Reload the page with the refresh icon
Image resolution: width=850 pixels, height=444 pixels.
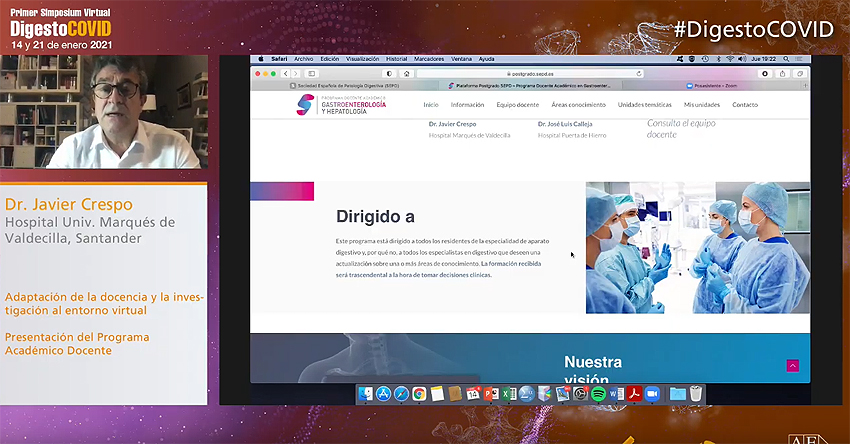click(x=639, y=74)
